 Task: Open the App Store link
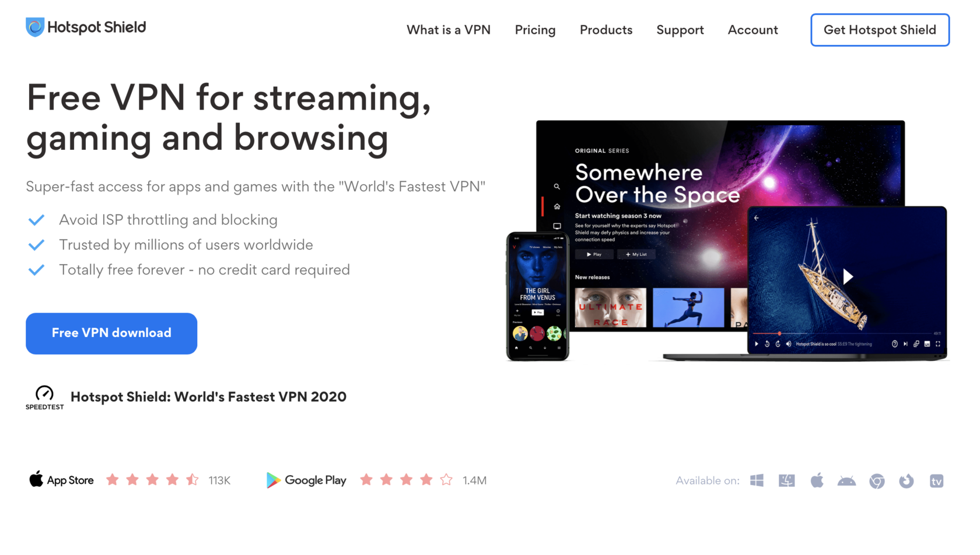click(x=61, y=479)
